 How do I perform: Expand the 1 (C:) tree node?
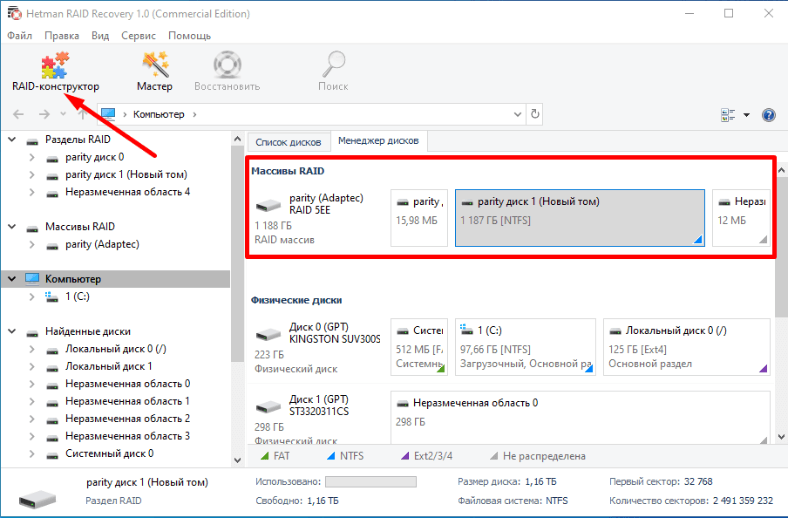click(x=32, y=296)
